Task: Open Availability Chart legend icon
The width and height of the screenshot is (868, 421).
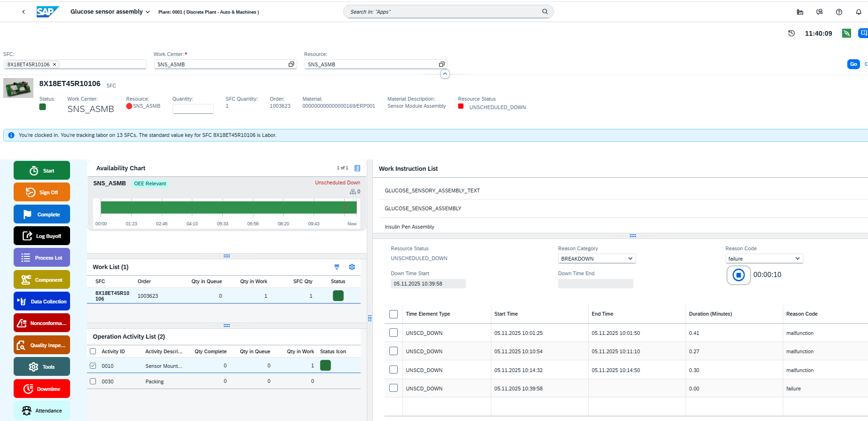Action: coord(357,168)
